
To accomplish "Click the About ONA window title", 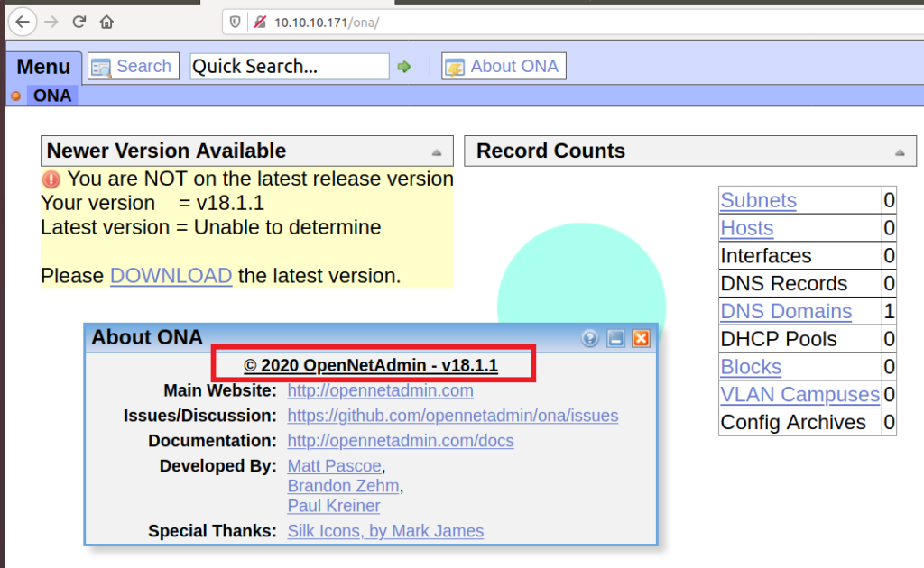I will click(147, 336).
